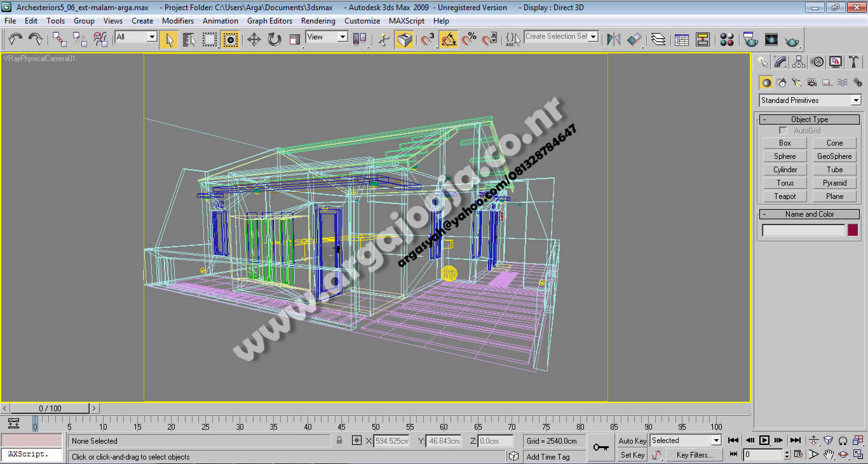The width and height of the screenshot is (868, 464).
Task: Toggle the selection lock padlock
Action: pyautogui.click(x=339, y=440)
